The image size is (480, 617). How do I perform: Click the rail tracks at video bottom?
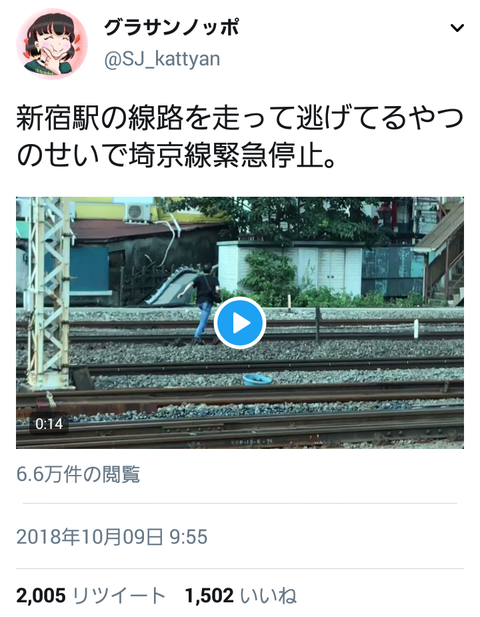click(240, 427)
